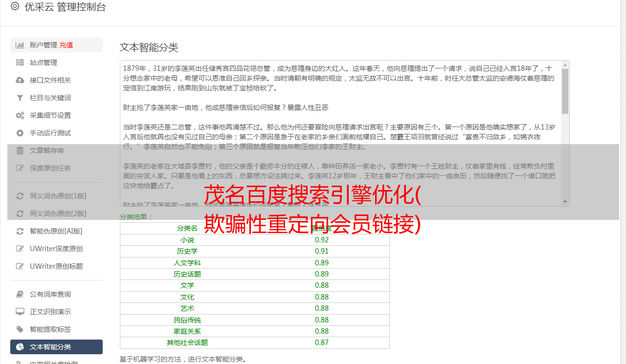The height and width of the screenshot is (364, 626).
Task: Click the 文化 category cell
Action: point(187,297)
